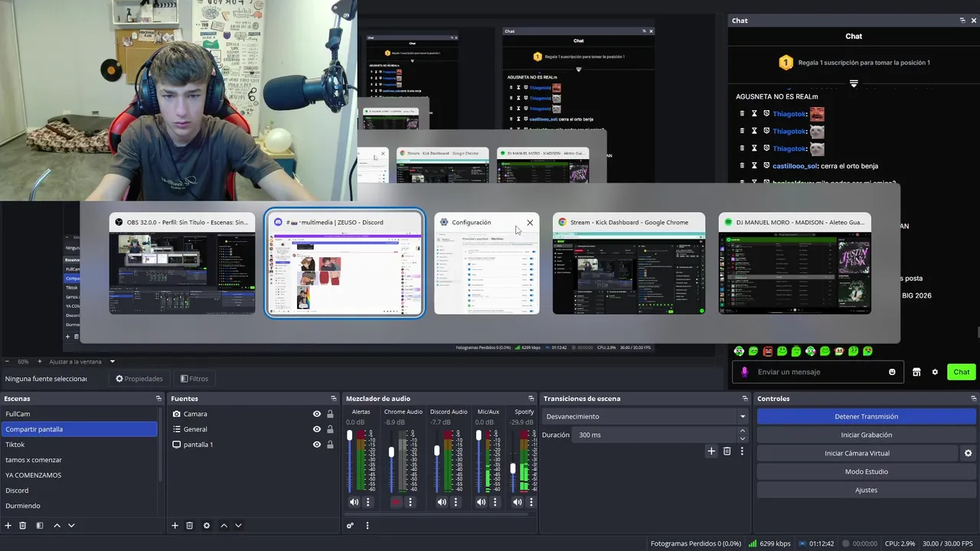Image resolution: width=980 pixels, height=551 pixels.
Task: Enable Modo Estudio
Action: point(866,471)
